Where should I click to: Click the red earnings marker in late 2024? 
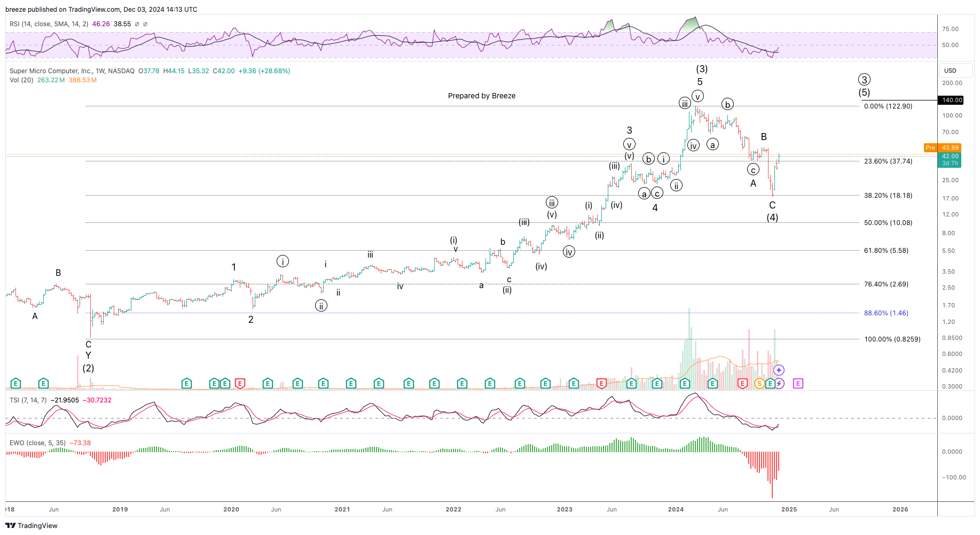coord(742,383)
